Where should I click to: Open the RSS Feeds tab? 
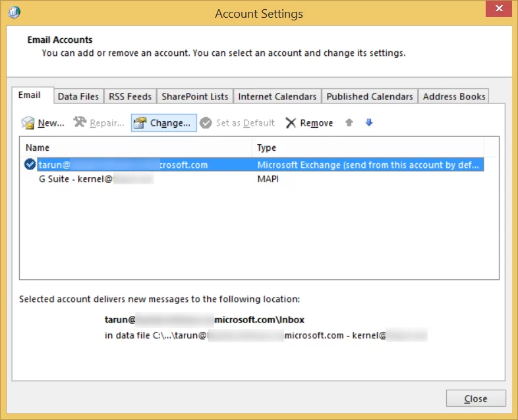(130, 96)
